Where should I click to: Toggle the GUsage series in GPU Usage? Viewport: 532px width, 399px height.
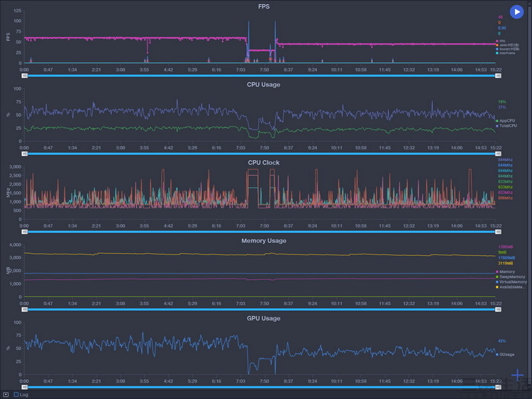click(505, 354)
